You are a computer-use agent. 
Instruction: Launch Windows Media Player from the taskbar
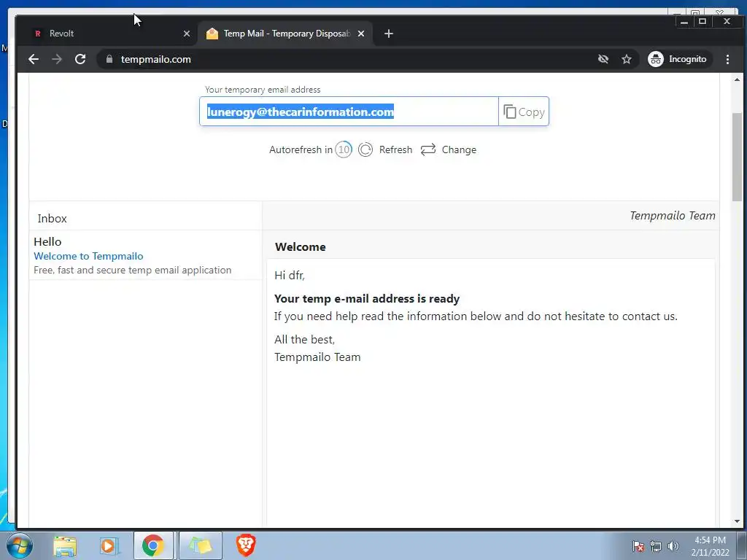(109, 545)
